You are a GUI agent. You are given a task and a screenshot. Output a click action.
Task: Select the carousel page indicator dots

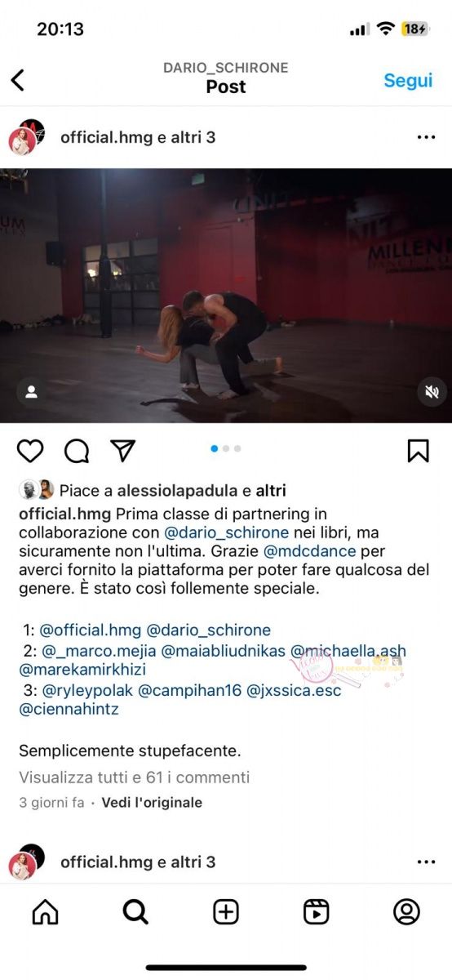click(x=226, y=448)
